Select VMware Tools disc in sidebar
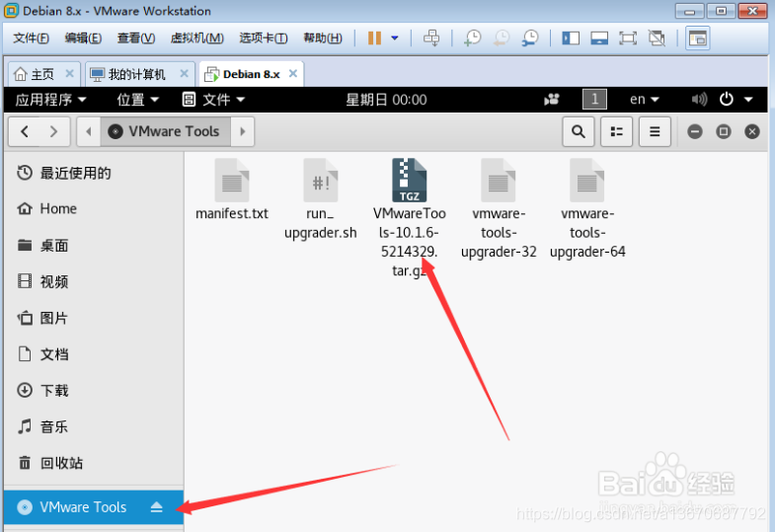The width and height of the screenshot is (775, 532). 94,507
